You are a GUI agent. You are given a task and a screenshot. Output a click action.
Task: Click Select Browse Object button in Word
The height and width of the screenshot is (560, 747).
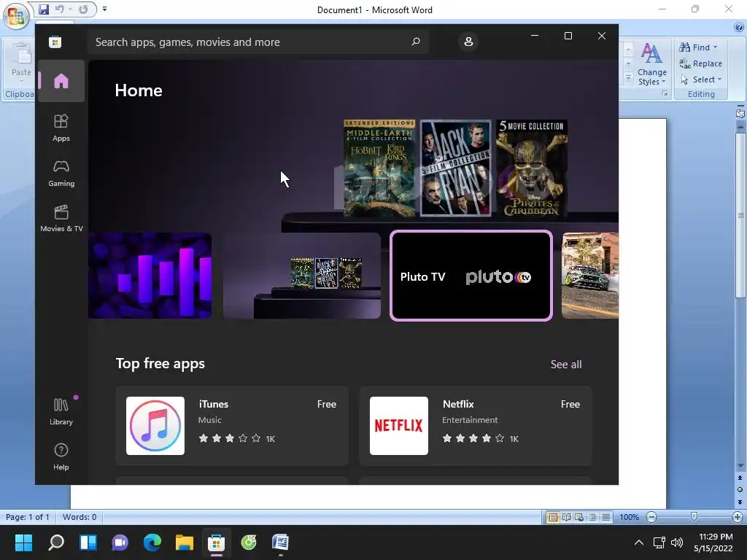pyautogui.click(x=740, y=489)
